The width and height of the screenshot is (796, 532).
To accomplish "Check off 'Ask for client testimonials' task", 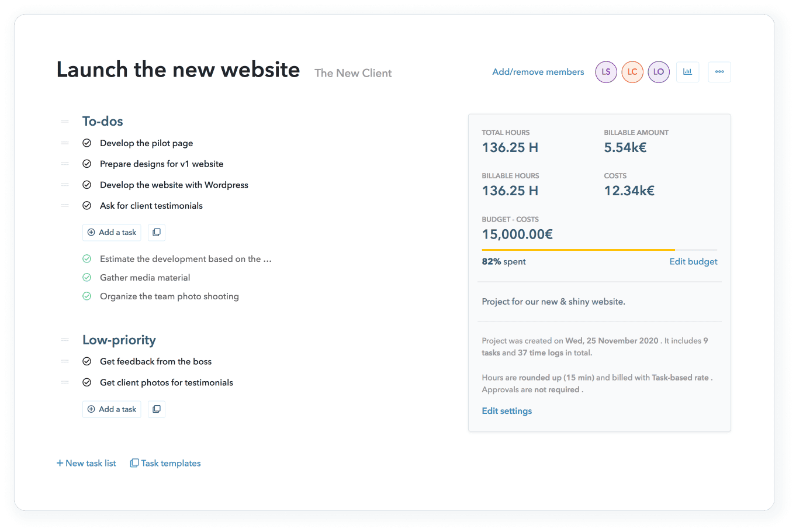I will pyautogui.click(x=87, y=206).
